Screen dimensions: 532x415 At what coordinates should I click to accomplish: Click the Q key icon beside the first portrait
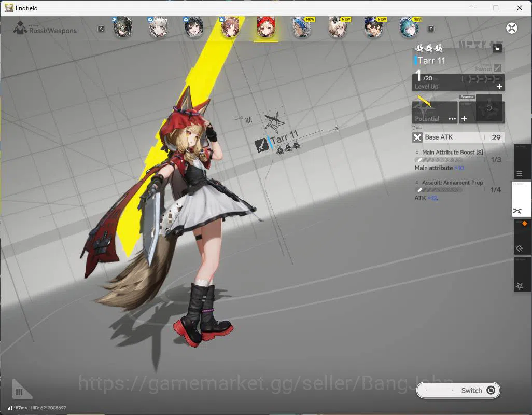[x=101, y=29]
